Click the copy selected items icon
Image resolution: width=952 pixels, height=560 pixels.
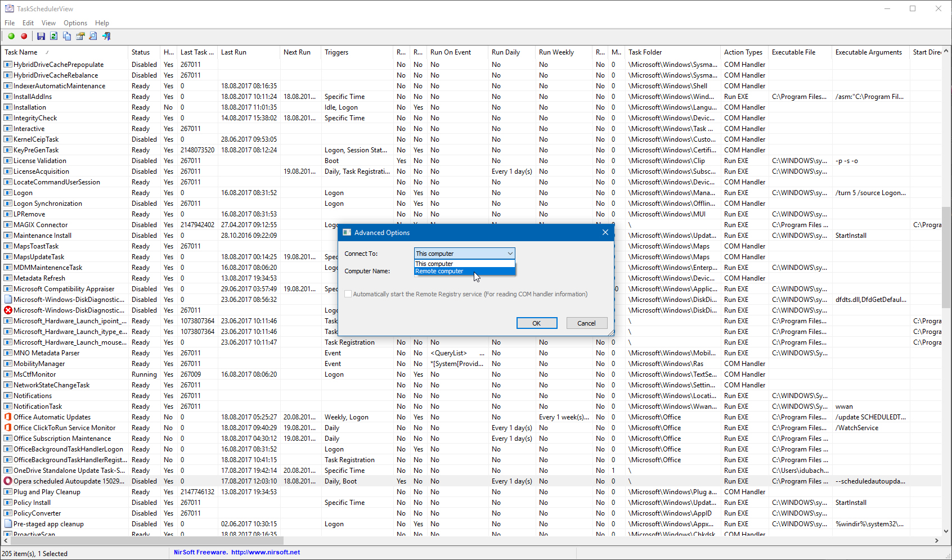click(x=67, y=37)
